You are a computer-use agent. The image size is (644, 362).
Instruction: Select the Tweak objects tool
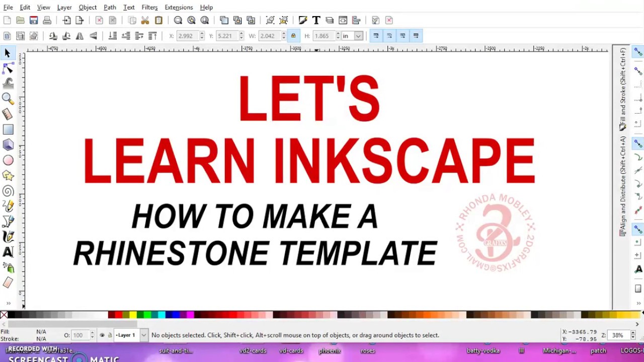coord(8,83)
